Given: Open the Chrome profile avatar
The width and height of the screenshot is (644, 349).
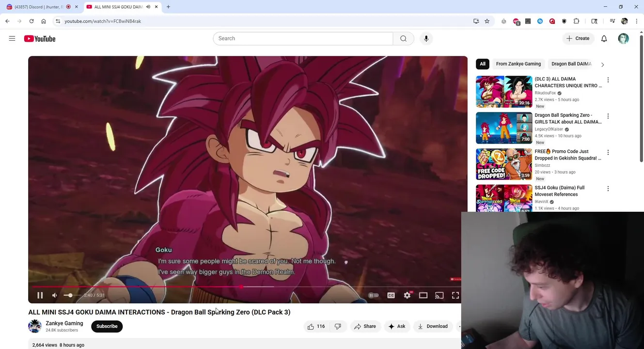Looking at the screenshot, I should click(624, 21).
